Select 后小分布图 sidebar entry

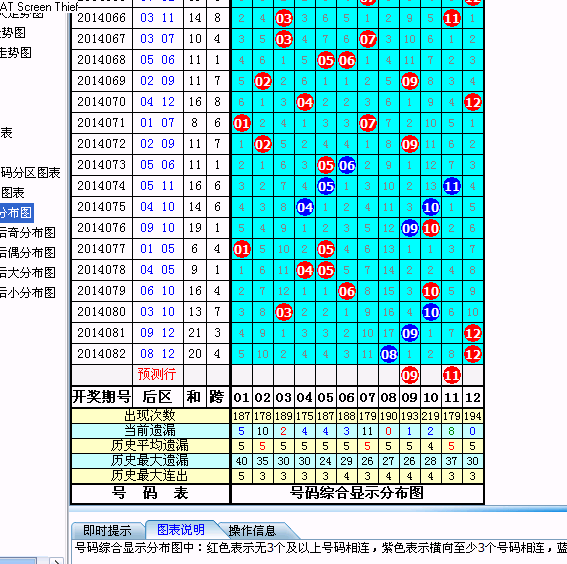pyautogui.click(x=27, y=292)
